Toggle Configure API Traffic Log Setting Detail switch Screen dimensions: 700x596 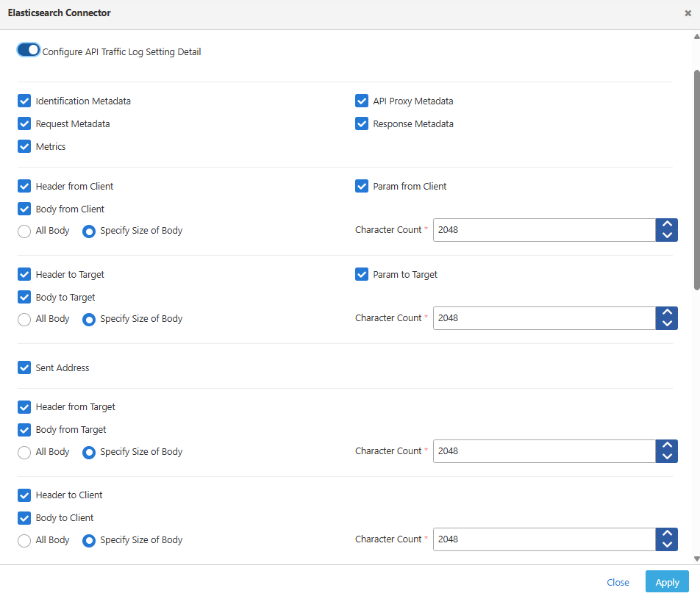(x=28, y=49)
